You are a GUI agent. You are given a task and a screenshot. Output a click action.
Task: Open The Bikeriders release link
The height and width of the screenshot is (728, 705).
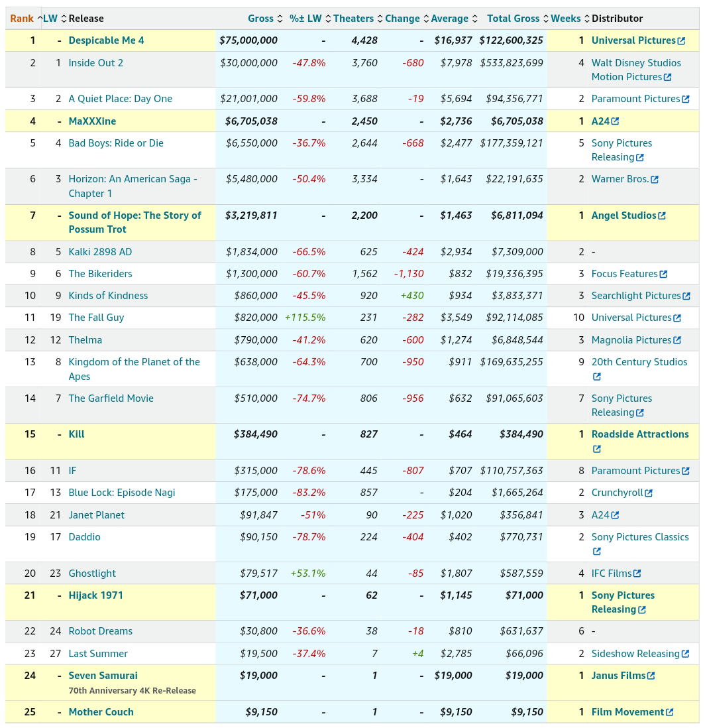(x=100, y=274)
